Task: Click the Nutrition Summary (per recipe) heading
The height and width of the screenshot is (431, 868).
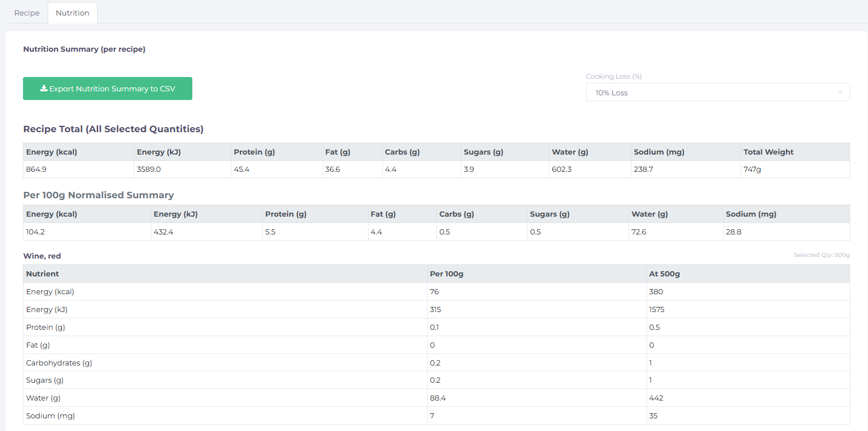Action: pos(84,49)
